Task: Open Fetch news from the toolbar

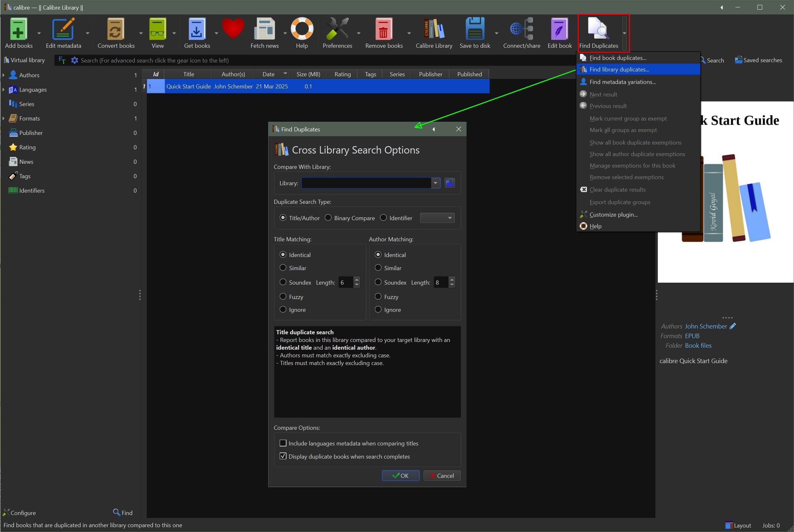Action: tap(265, 33)
